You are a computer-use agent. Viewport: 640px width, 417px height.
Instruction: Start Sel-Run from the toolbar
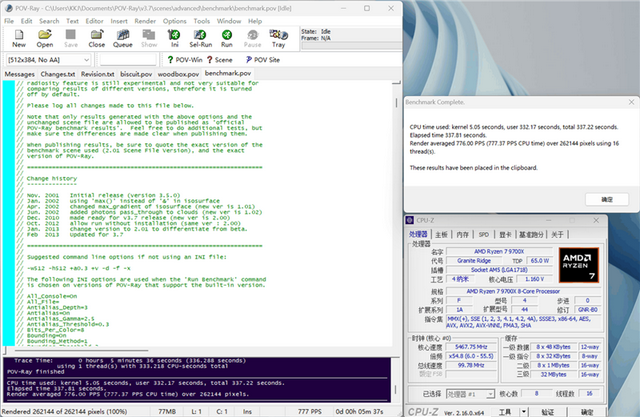pos(200,39)
